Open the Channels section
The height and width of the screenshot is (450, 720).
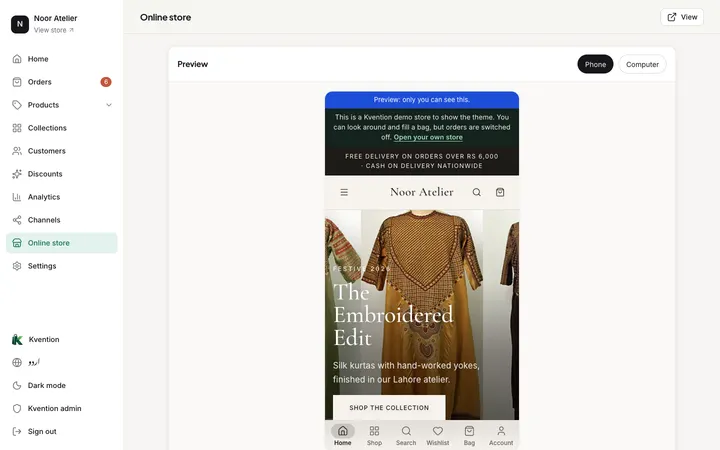click(x=62, y=219)
